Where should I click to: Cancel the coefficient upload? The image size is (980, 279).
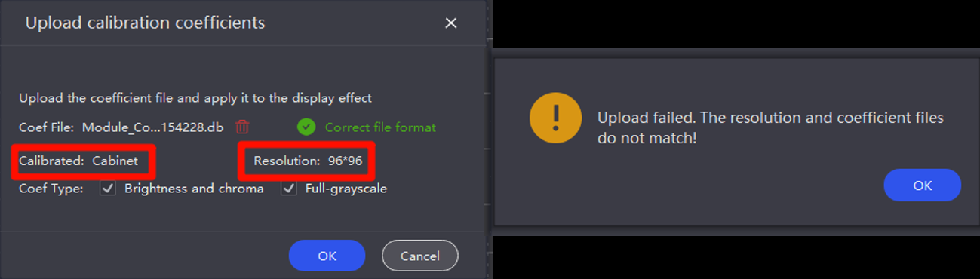coord(420,256)
